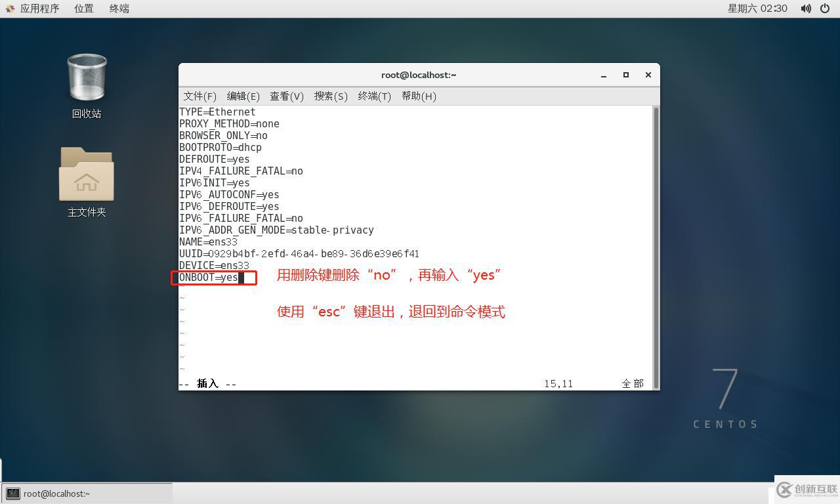Click the IPV6_AUTOCONF=yes line
This screenshot has width=840, height=504.
tap(229, 195)
